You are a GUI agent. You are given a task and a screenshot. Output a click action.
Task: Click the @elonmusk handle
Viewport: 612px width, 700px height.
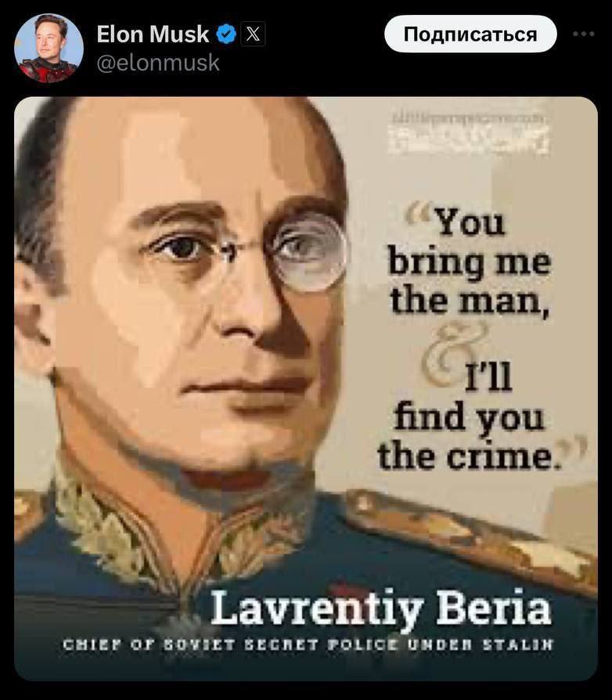[x=158, y=63]
